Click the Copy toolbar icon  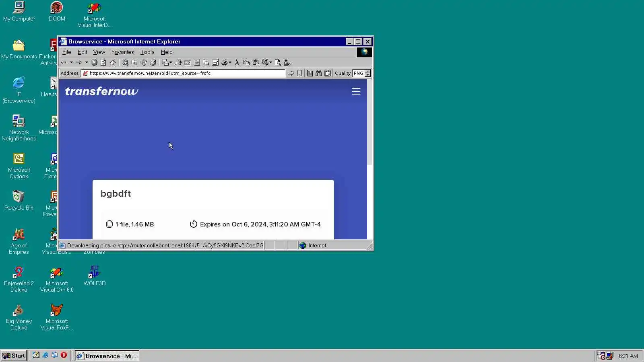tap(246, 62)
